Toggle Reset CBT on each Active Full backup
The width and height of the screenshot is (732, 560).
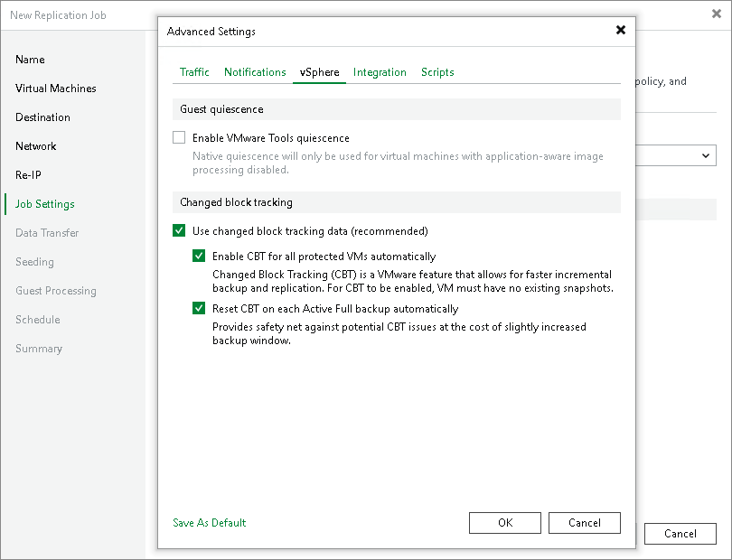(199, 308)
